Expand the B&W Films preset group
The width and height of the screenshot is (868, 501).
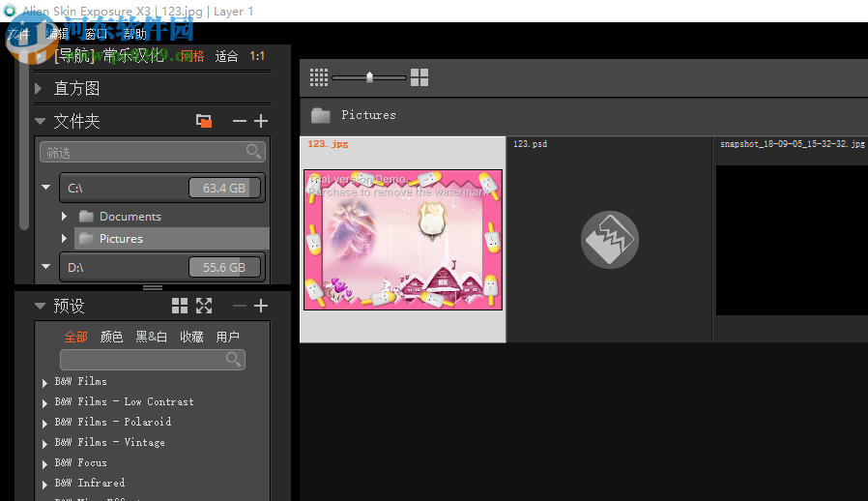click(x=44, y=382)
